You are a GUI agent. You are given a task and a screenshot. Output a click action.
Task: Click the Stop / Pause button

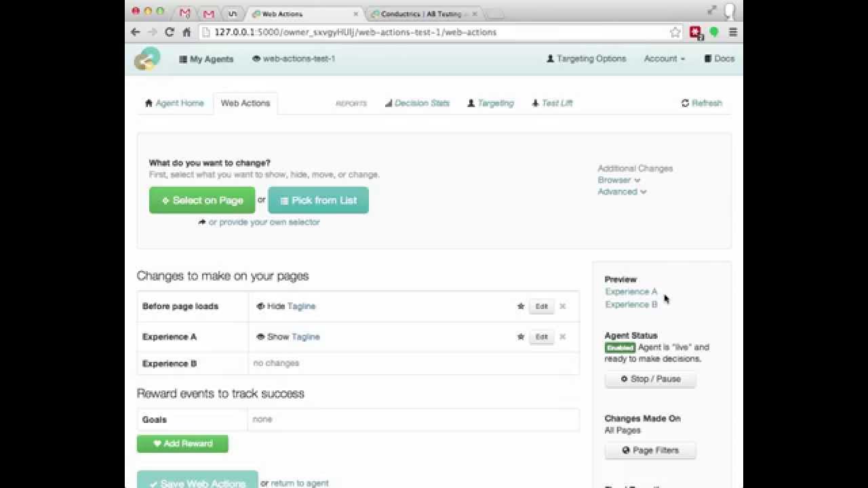[650, 379]
